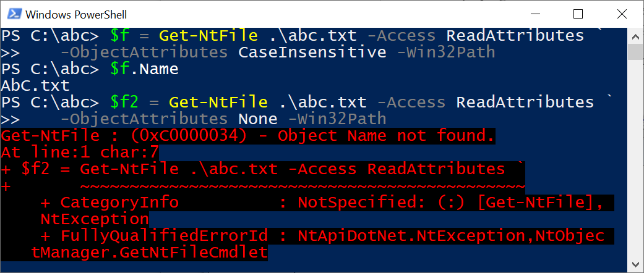Click the 0xC0000034 error code text
Viewport: 644px width, 273px height.
click(x=173, y=136)
